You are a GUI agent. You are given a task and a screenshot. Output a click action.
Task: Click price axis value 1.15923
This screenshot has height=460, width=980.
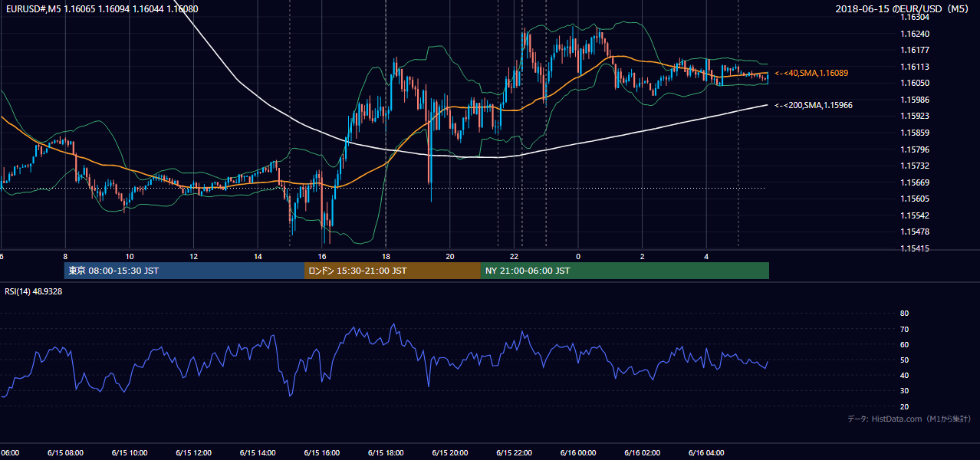[916, 116]
